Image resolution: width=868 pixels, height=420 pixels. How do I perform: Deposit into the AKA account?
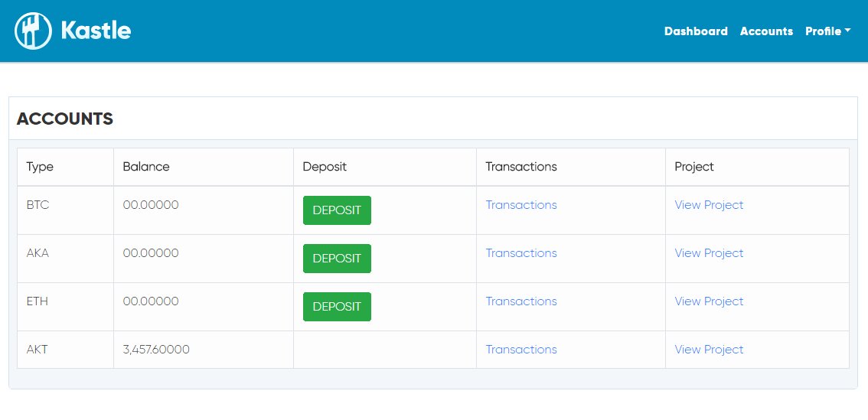[x=337, y=259]
